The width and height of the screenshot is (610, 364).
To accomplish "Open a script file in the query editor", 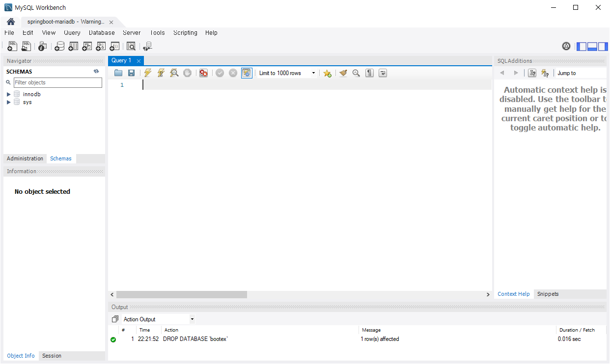I will tap(118, 73).
